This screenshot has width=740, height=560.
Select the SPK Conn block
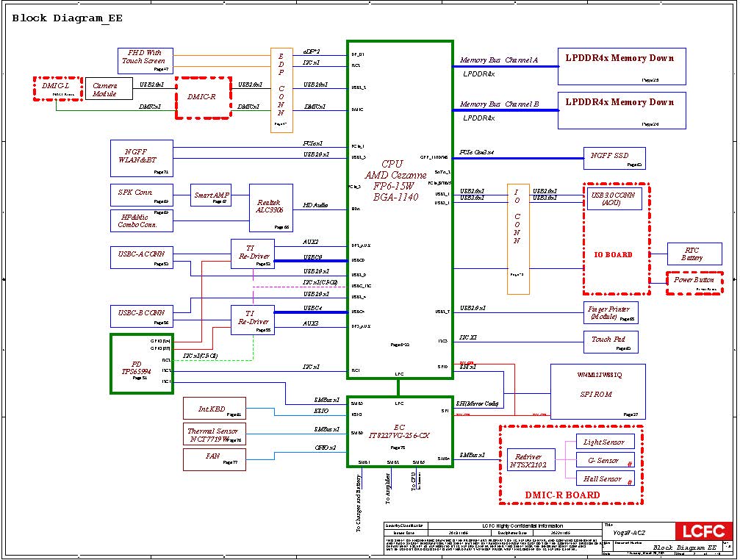(x=142, y=195)
